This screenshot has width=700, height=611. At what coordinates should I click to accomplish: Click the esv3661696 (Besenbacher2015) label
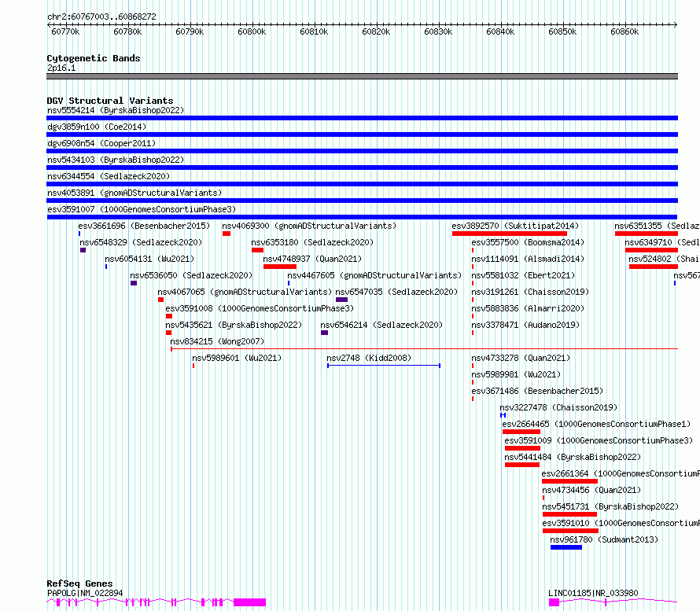coord(144,226)
